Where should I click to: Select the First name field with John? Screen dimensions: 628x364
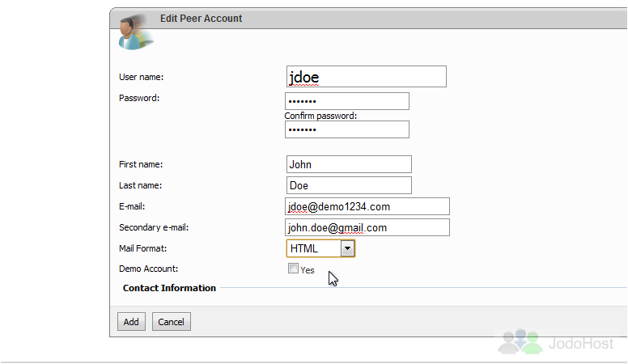click(x=349, y=164)
